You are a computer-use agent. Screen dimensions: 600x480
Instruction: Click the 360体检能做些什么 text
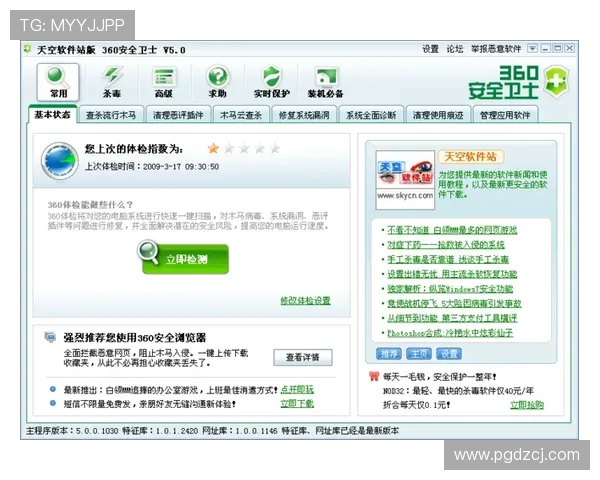[90, 204]
